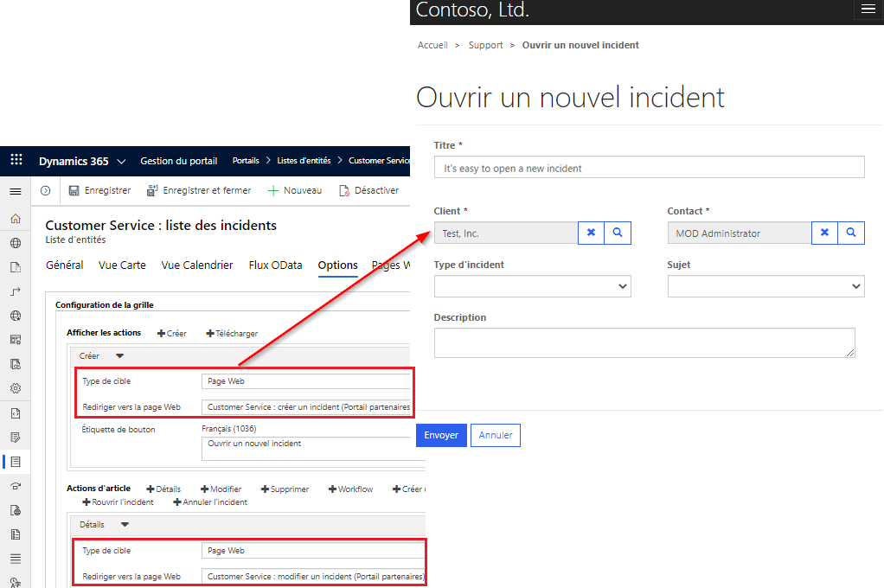This screenshot has height=588, width=884.
Task: Click the Titre input field
Action: click(x=649, y=168)
